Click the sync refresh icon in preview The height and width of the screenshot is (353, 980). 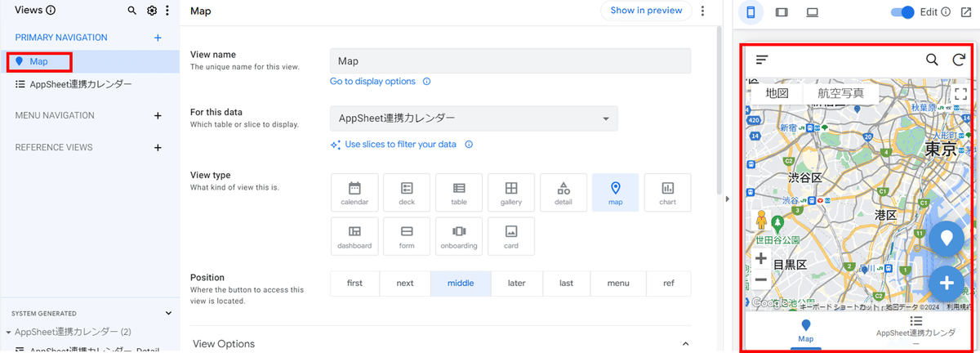959,60
